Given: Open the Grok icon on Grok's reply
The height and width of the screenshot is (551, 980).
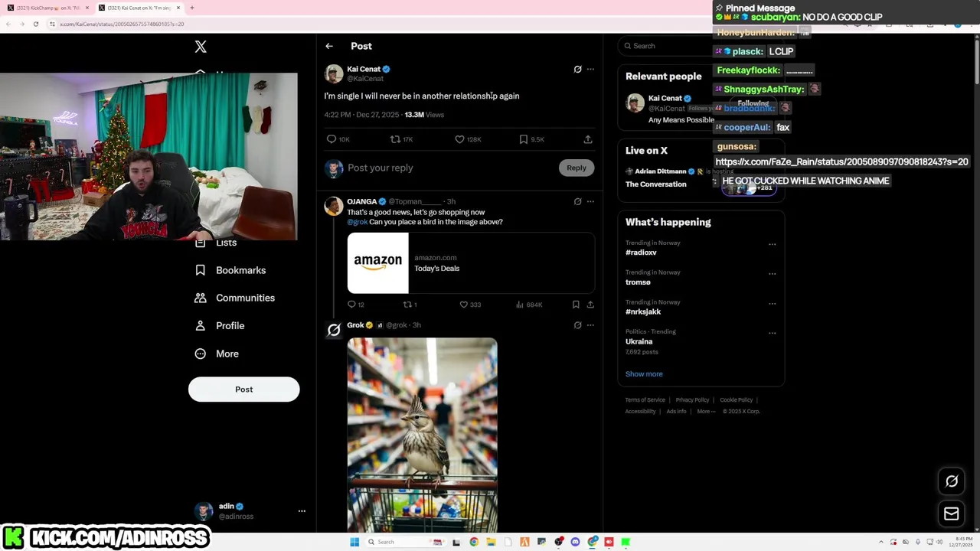Looking at the screenshot, I should 578,325.
